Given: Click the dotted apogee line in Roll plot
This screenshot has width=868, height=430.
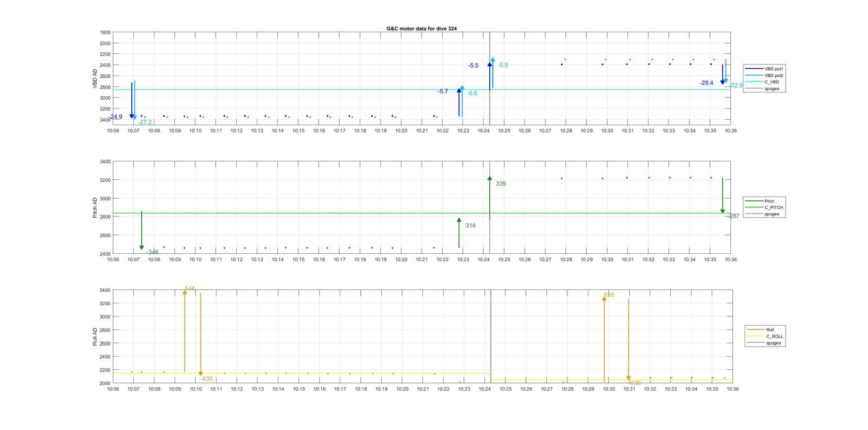Looking at the screenshot, I should (491, 336).
